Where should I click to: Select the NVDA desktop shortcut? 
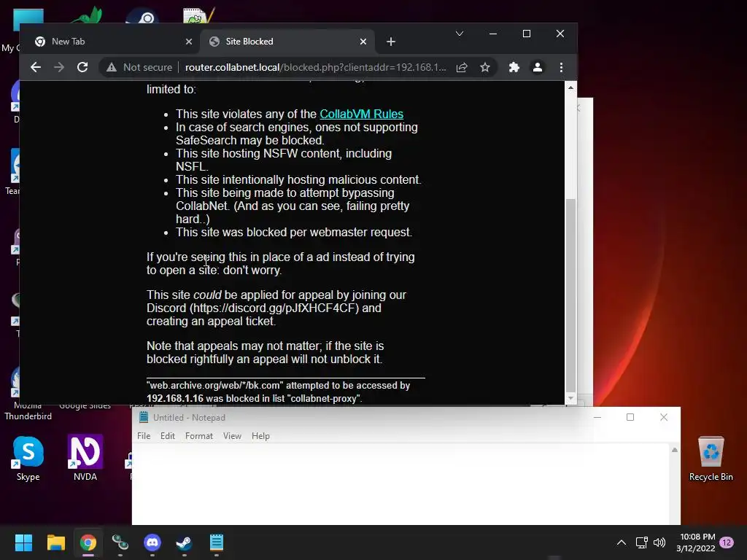click(85, 459)
